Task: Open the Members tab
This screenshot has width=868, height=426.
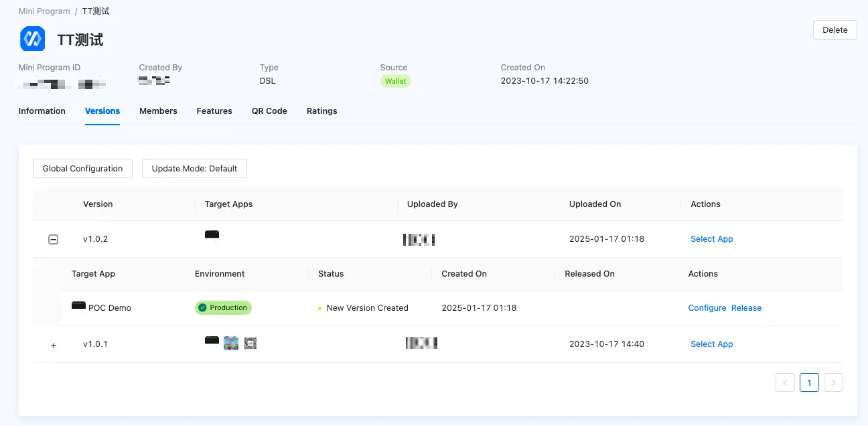Action: (158, 111)
